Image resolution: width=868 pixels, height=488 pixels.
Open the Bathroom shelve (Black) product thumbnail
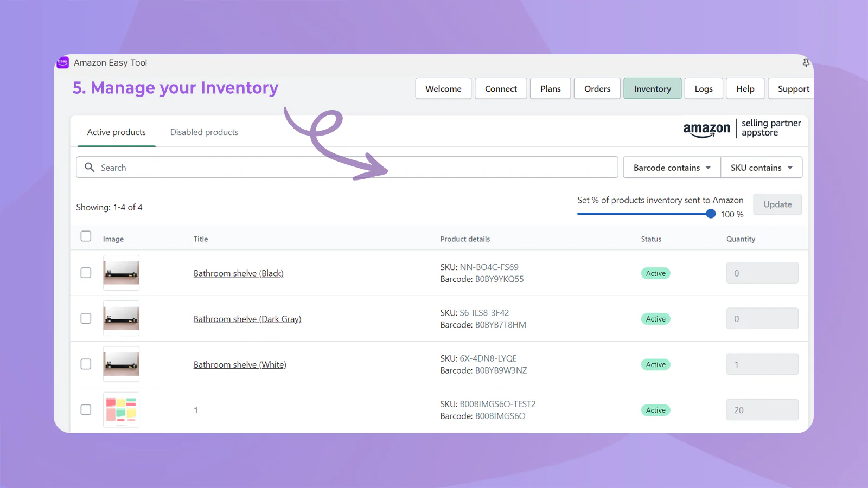click(x=121, y=273)
